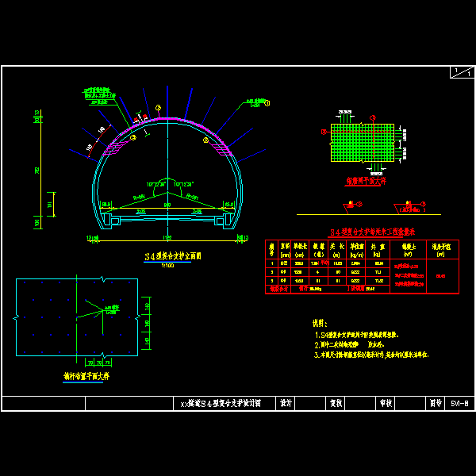Click the 'S4型复合支护立面图' drawing title
476x476 pixels.
point(171,256)
